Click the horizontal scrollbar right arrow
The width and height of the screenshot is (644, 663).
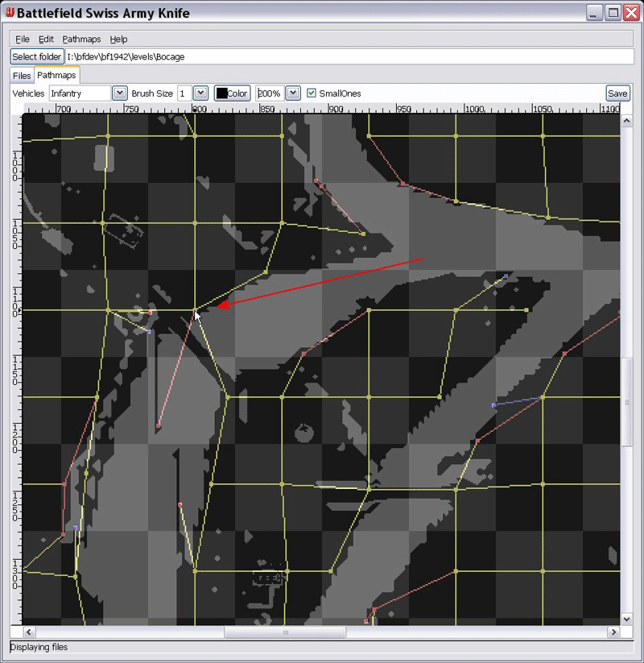[613, 632]
